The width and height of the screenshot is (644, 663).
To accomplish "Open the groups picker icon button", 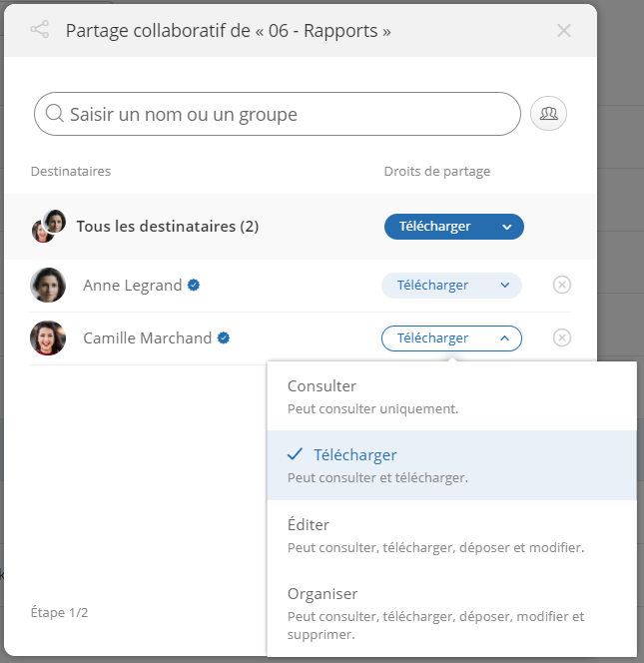I will (x=548, y=113).
